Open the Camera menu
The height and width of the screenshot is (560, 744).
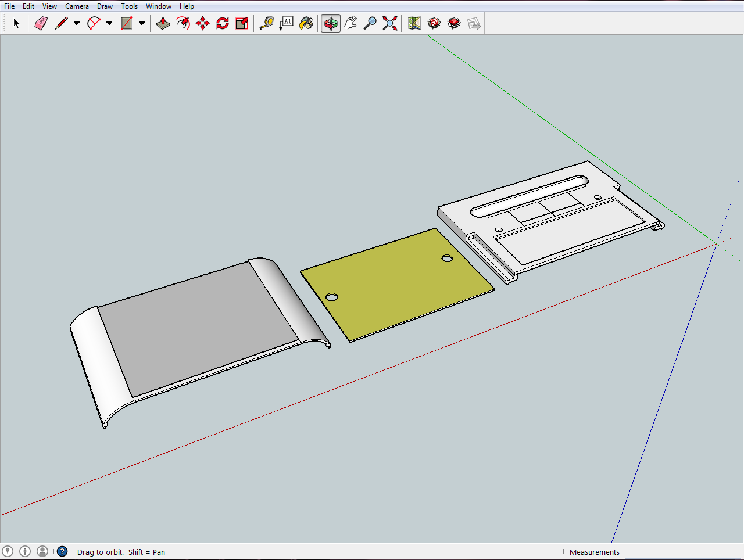click(77, 6)
